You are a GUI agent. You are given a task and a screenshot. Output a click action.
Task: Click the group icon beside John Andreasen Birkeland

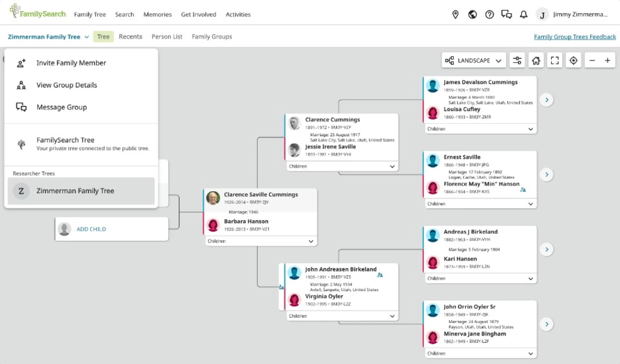(380, 275)
